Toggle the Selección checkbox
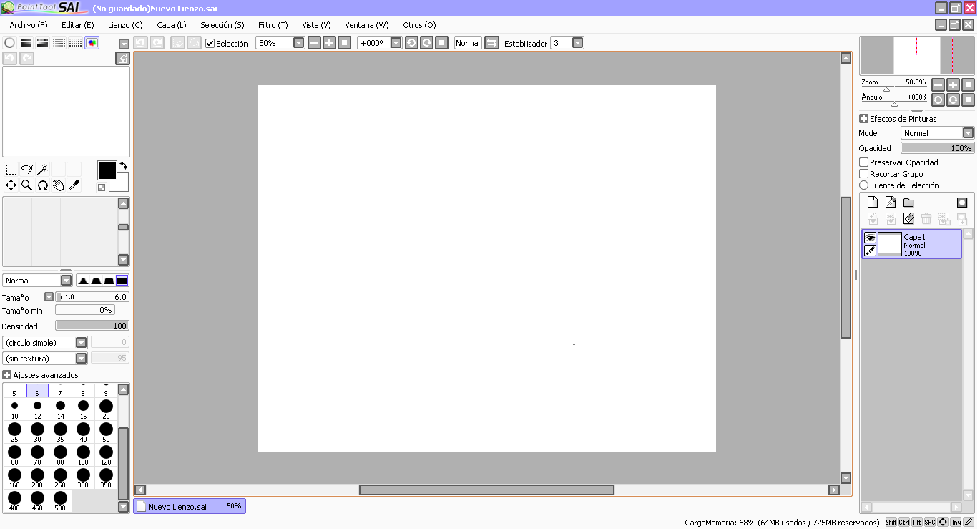 point(210,44)
